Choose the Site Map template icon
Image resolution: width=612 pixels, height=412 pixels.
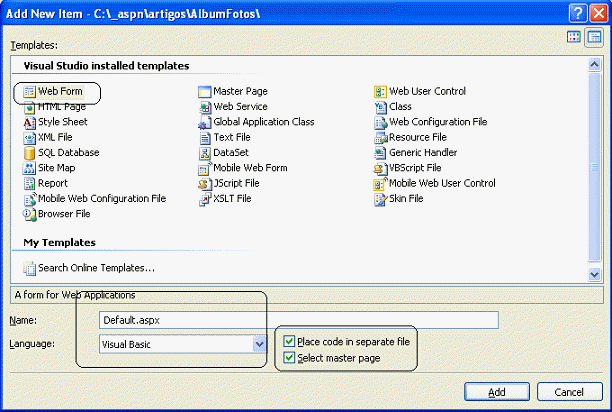pyautogui.click(x=29, y=168)
